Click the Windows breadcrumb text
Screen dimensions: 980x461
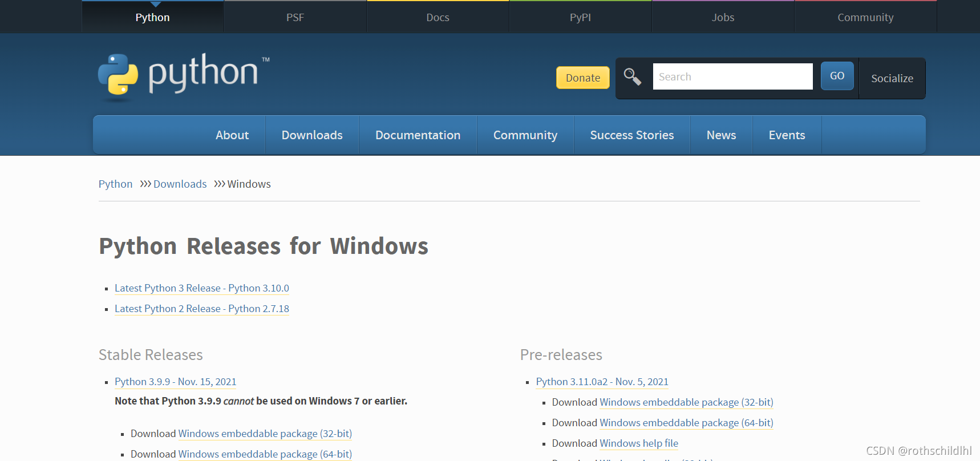[249, 184]
